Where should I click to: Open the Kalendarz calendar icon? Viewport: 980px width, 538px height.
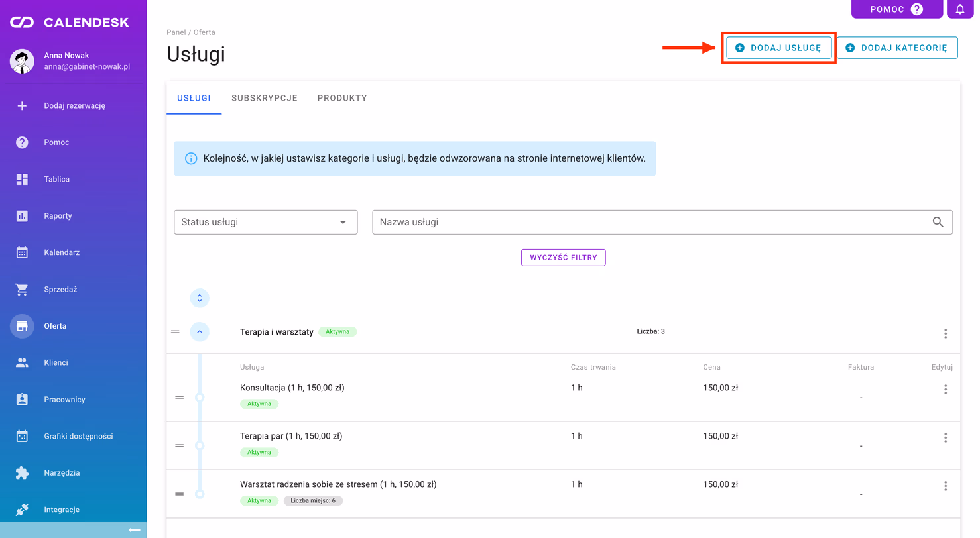(x=22, y=252)
